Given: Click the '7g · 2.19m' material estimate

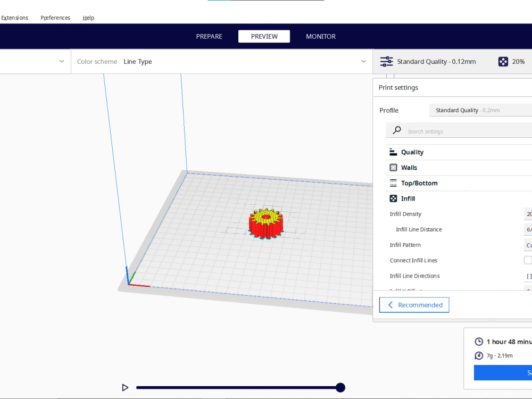Looking at the screenshot, I should [x=500, y=355].
